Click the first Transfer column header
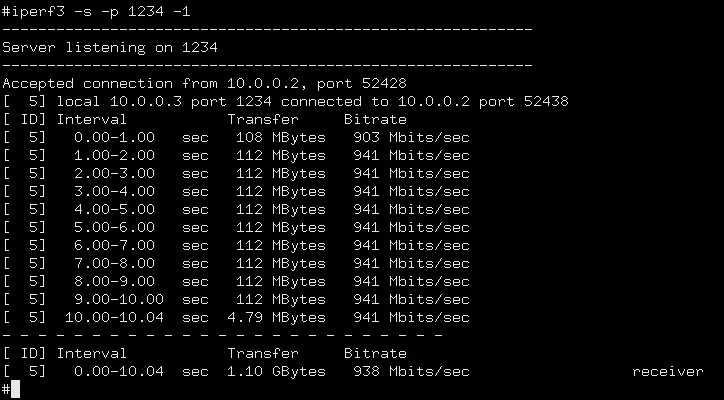Viewport: 724px width, 400px height. [x=263, y=119]
